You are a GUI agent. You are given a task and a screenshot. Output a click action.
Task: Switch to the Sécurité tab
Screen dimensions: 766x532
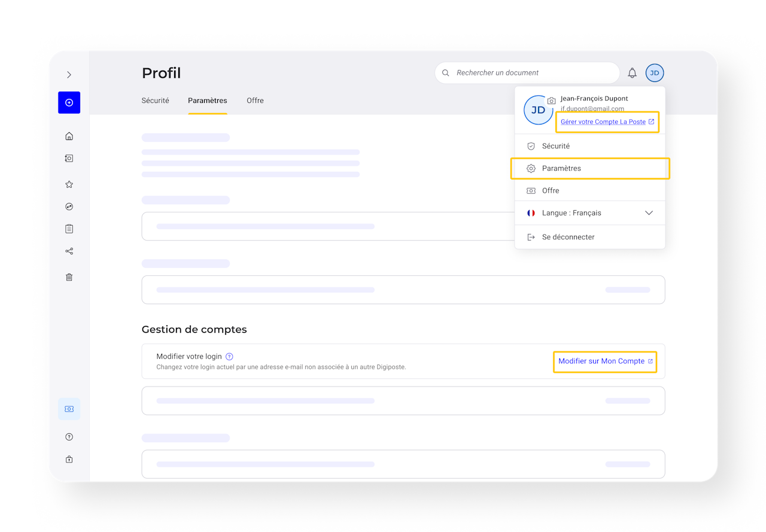(x=156, y=101)
